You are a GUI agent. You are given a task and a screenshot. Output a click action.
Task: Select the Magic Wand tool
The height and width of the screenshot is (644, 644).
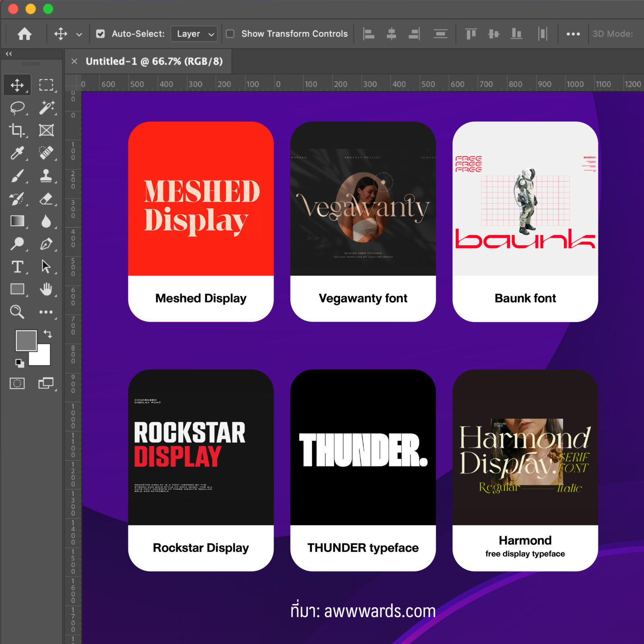coord(46,108)
